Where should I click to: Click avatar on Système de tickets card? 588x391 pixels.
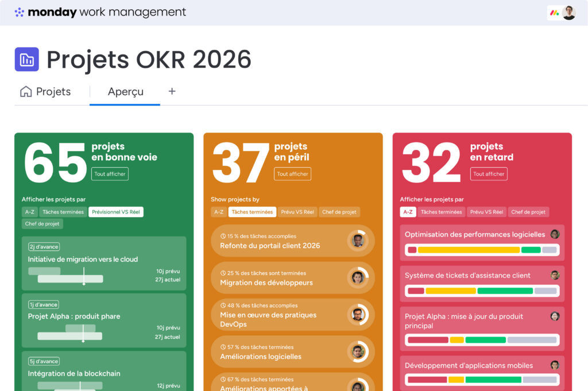555,275
